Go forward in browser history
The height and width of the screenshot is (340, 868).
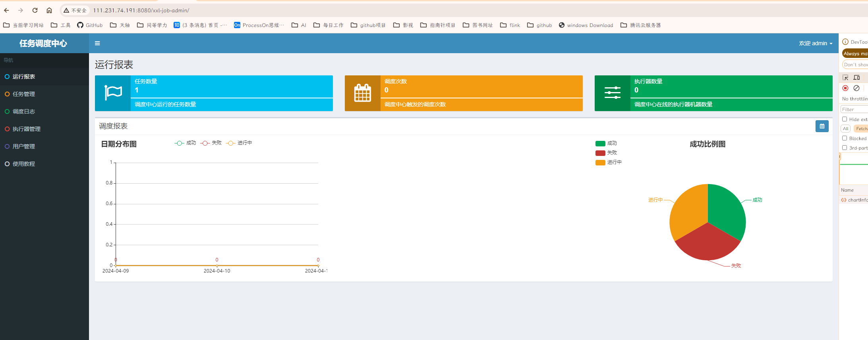click(21, 10)
